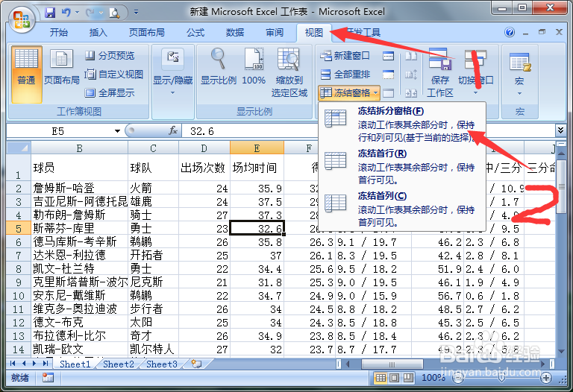The height and width of the screenshot is (392, 573).
Task: Click the Name Box showing E5
Action: pyautogui.click(x=58, y=131)
